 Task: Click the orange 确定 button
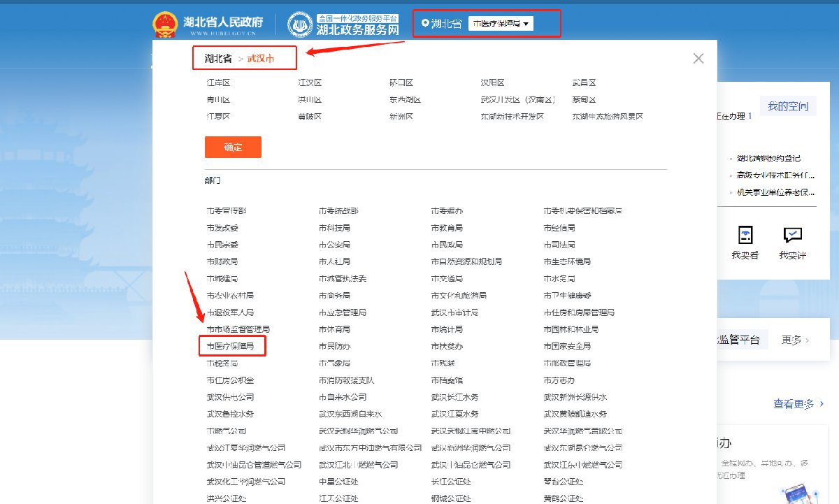click(233, 147)
